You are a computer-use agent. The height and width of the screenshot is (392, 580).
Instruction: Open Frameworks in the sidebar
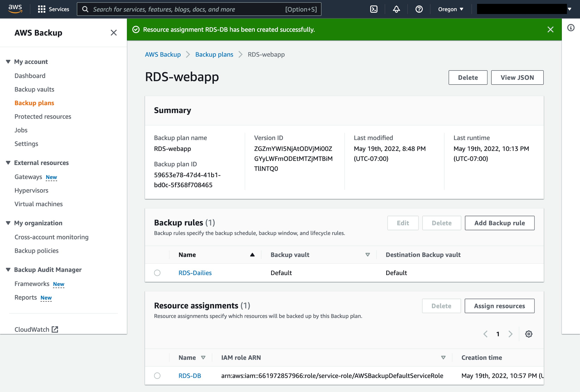click(x=32, y=284)
